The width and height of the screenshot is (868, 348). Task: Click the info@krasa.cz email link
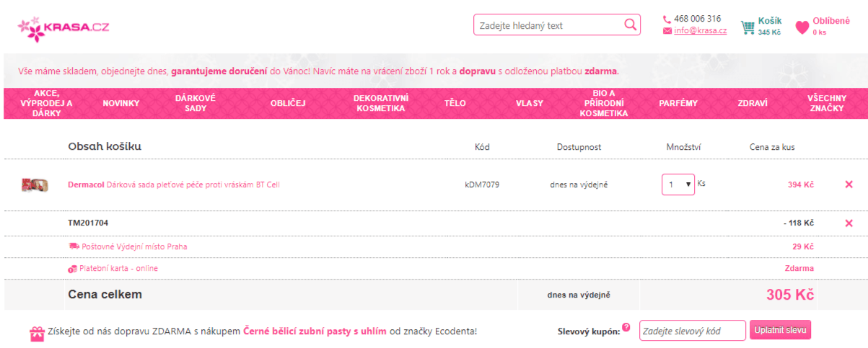pos(700,30)
